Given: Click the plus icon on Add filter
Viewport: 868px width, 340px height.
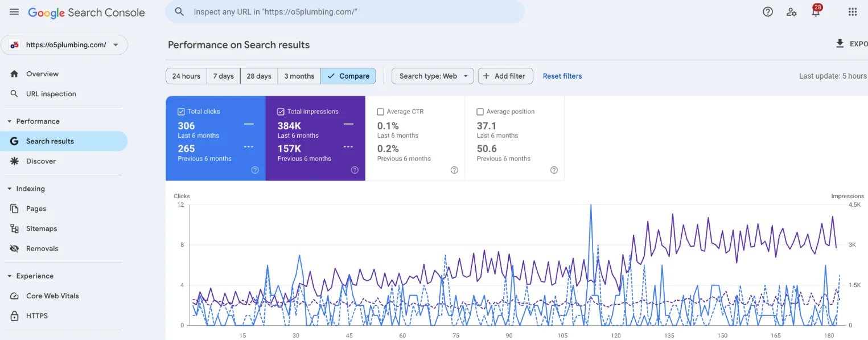Looking at the screenshot, I should 486,76.
